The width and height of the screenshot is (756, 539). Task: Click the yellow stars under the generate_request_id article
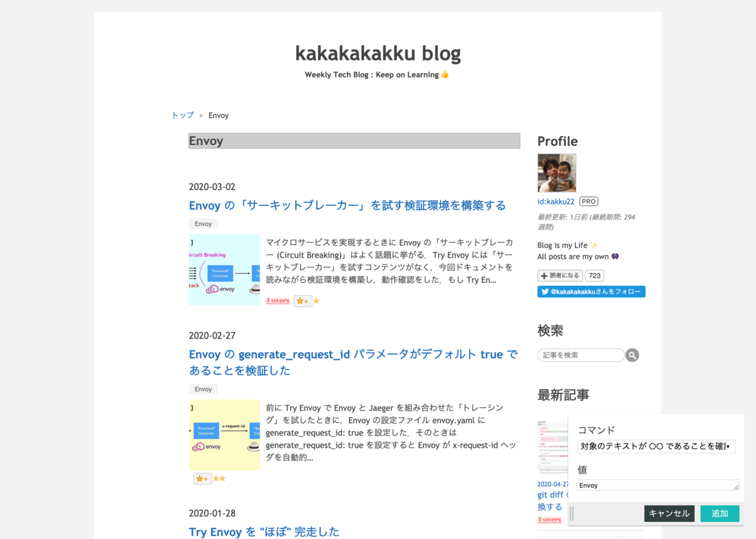pyautogui.click(x=219, y=479)
